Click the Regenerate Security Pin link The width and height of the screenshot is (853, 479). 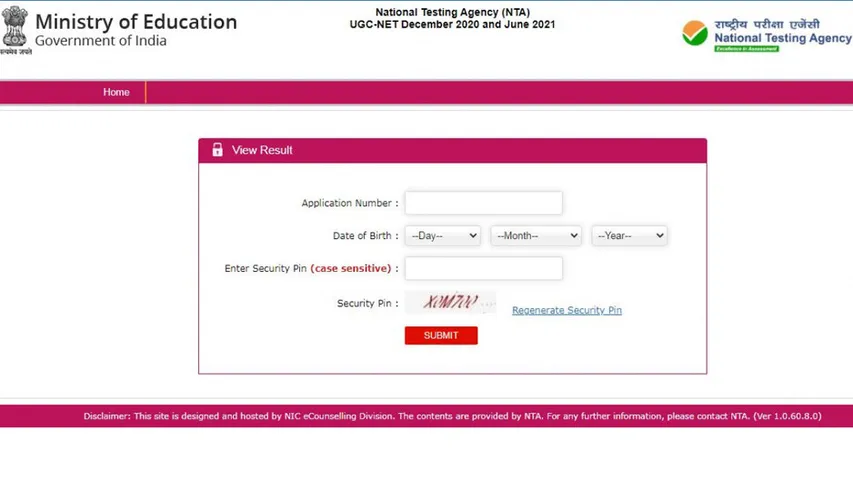566,310
